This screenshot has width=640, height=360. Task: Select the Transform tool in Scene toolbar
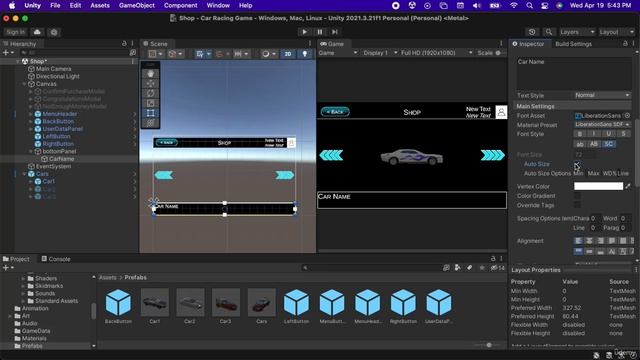pyautogui.click(x=151, y=122)
